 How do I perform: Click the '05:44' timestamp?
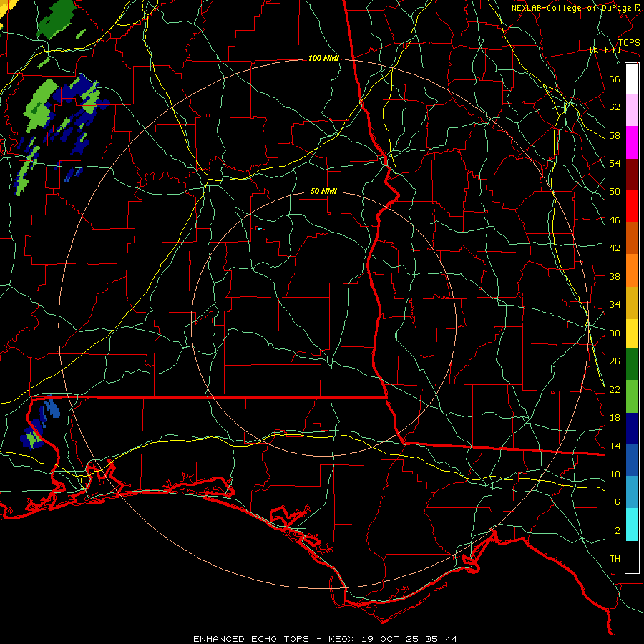[441, 639]
